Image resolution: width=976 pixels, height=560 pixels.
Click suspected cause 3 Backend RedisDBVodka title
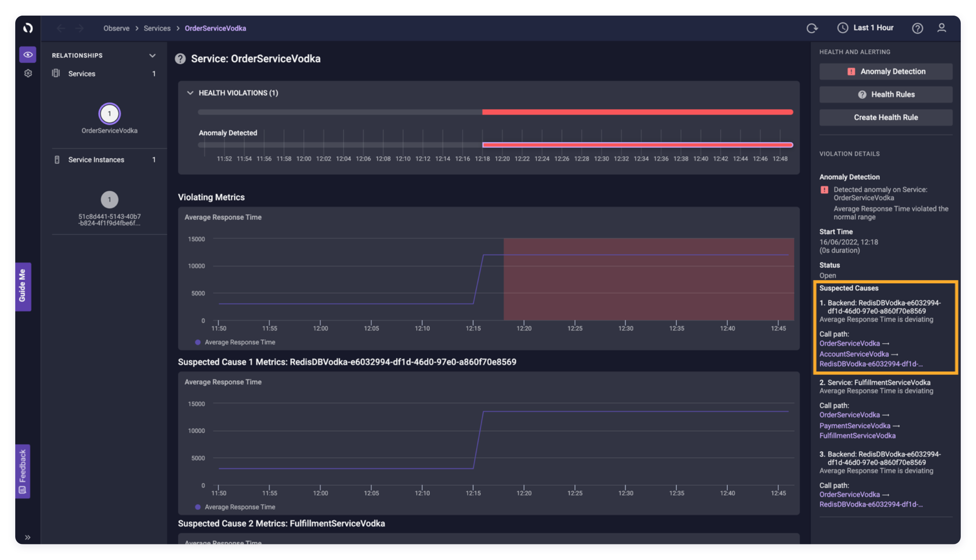tap(880, 458)
